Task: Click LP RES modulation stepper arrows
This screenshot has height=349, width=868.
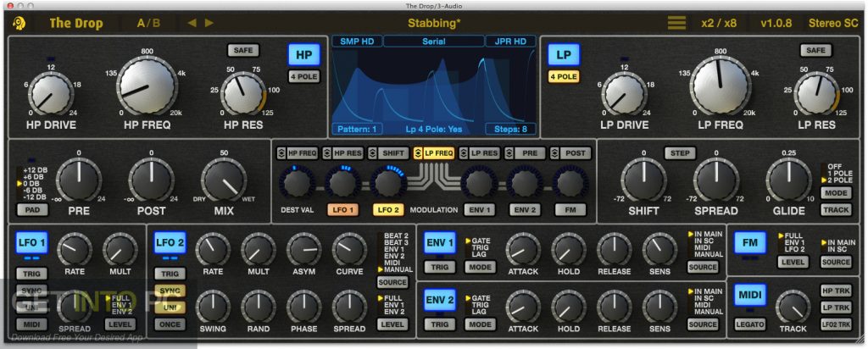Action: coord(464,153)
